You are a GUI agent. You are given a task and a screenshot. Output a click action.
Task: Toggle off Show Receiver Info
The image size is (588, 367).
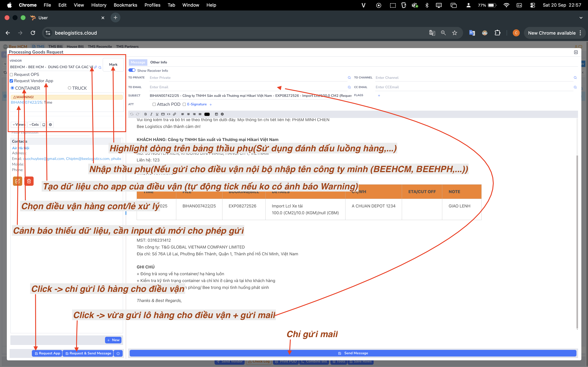132,70
